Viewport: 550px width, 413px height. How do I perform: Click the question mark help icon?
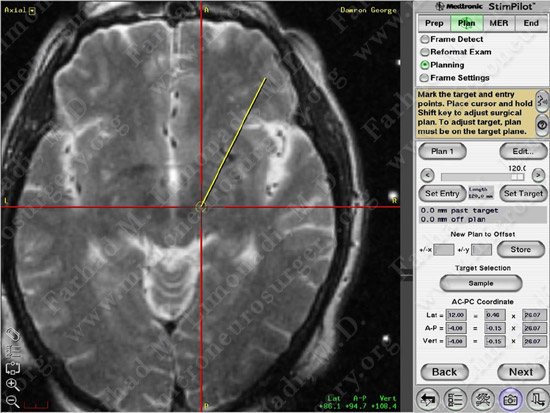pos(542,125)
